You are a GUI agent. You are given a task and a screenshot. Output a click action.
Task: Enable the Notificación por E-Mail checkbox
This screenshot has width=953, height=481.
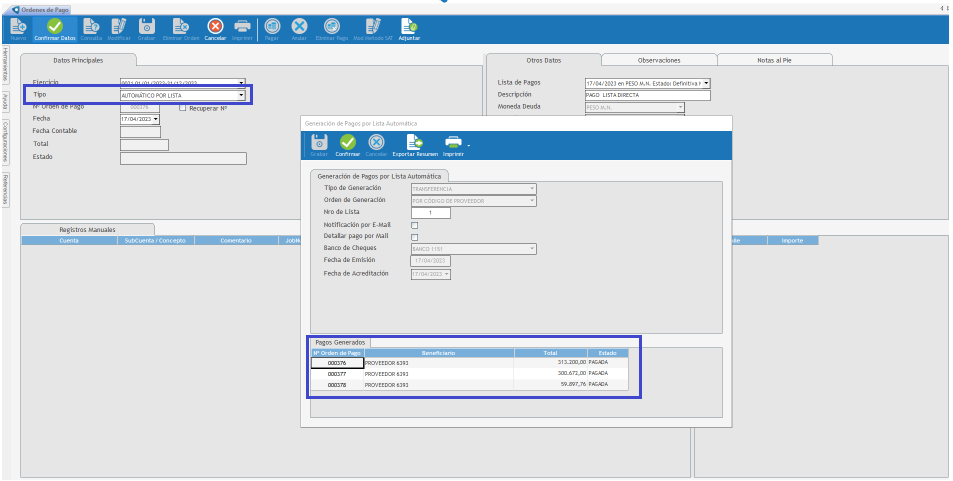click(415, 225)
